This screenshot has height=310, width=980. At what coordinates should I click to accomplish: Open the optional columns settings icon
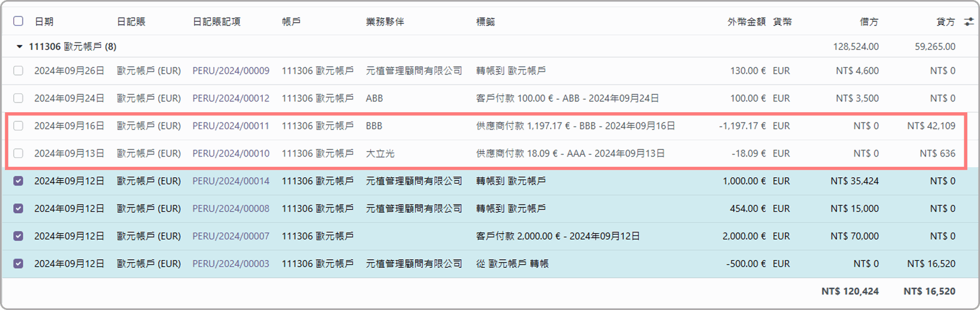(x=968, y=21)
